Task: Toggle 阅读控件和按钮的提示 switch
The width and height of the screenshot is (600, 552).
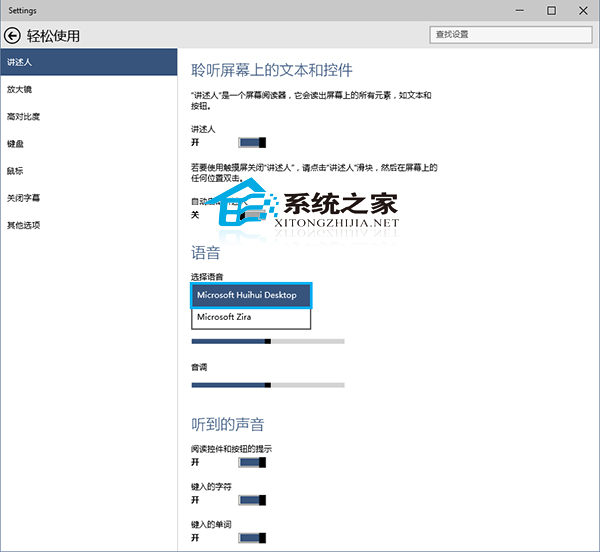Action: (252, 462)
